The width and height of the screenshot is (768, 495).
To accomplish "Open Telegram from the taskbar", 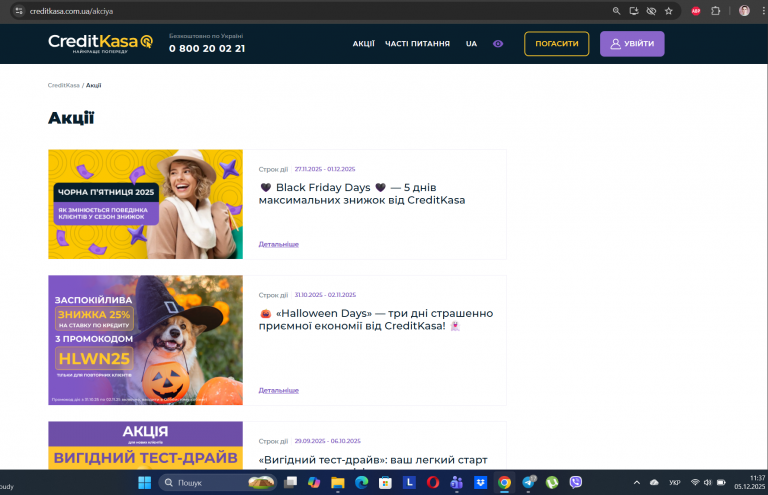I will (x=528, y=483).
